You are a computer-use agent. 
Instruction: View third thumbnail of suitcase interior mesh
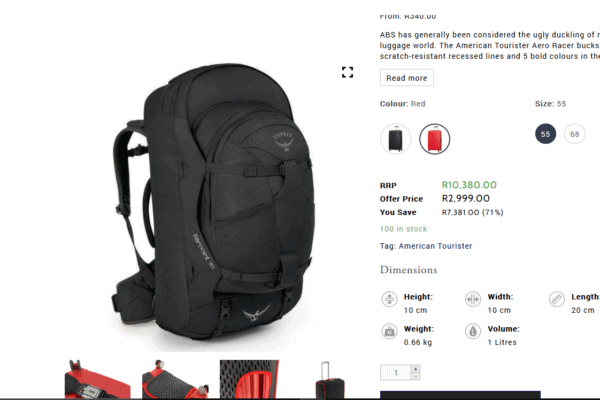[x=249, y=379]
